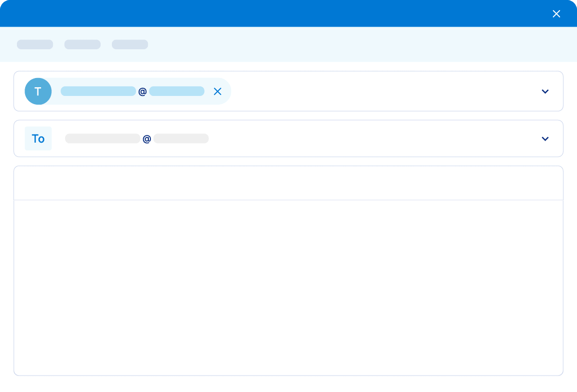Click the "@" symbol in the recipient address
This screenshot has width=577, height=392.
(146, 139)
